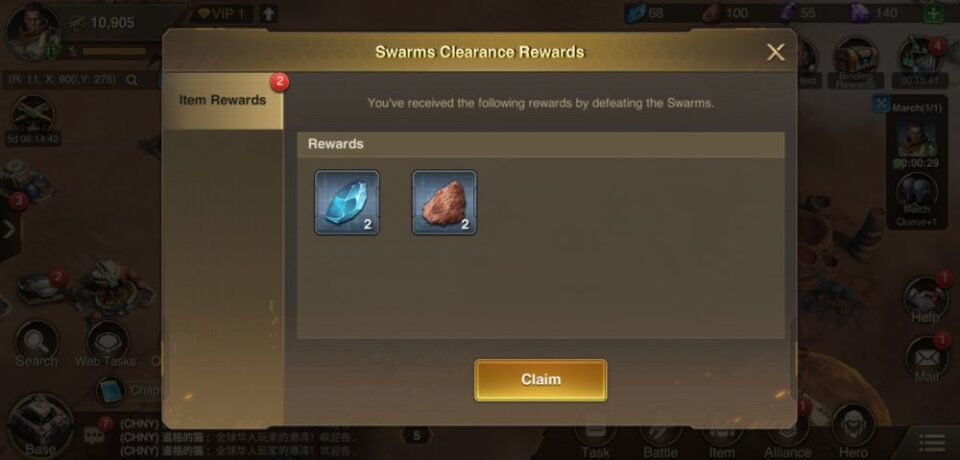Search coordinates next to R:11 location
960x460 pixels.
click(x=132, y=80)
